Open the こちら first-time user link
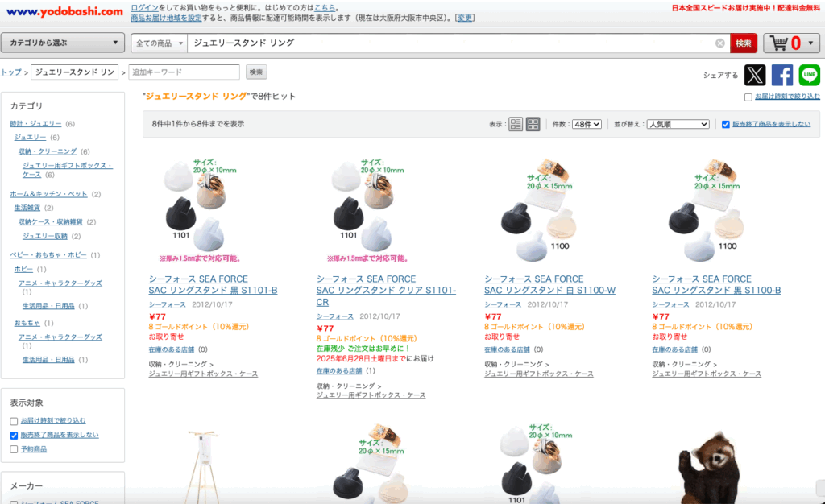This screenshot has height=504, width=825. click(x=325, y=8)
